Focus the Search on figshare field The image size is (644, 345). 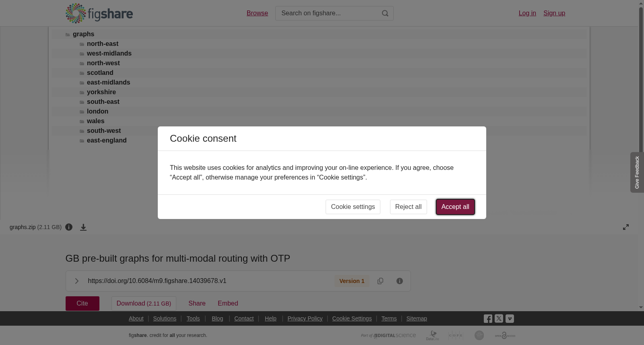[328, 13]
